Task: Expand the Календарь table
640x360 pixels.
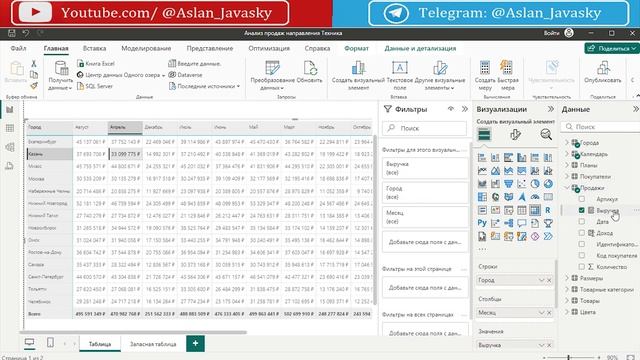Action: 567,154
